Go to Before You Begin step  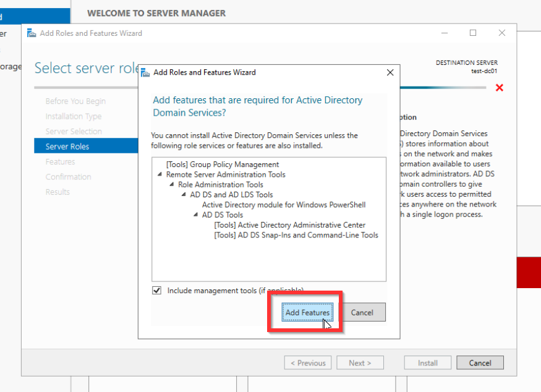click(75, 101)
